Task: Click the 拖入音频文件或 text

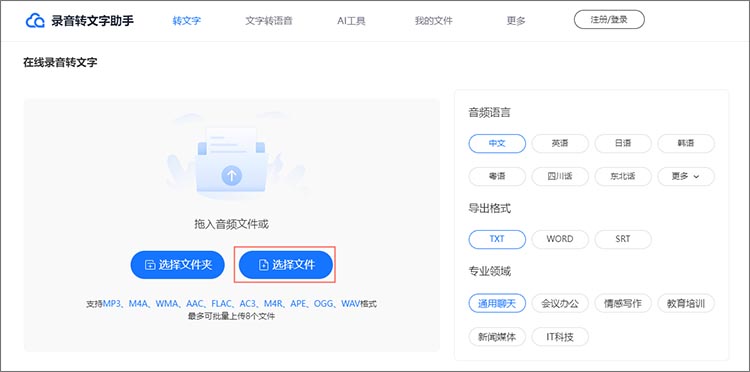Action: (232, 224)
